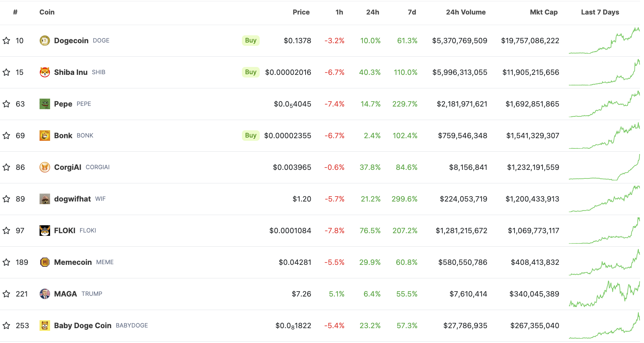
Task: Sort by the 7d change column
Action: click(412, 12)
